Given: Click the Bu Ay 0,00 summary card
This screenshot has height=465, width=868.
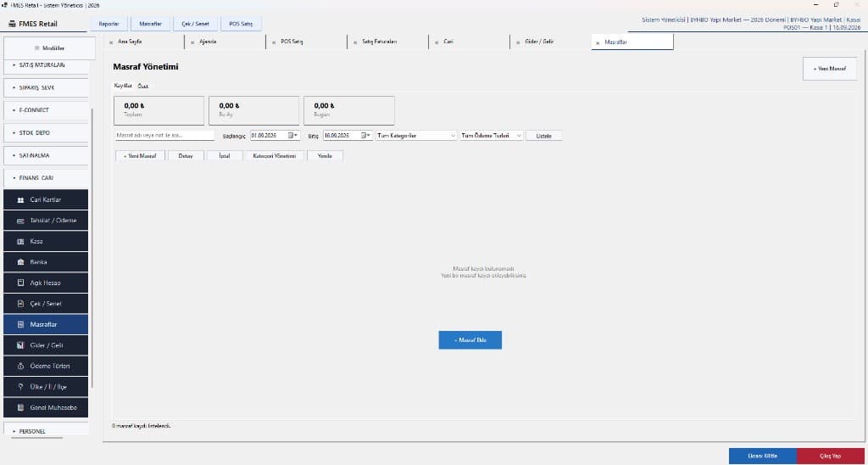Looking at the screenshot, I should [253, 110].
